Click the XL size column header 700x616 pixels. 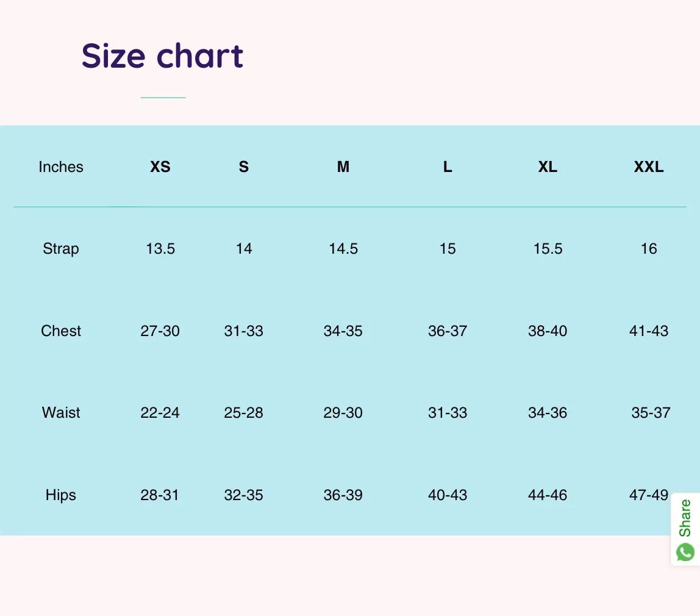(x=548, y=167)
